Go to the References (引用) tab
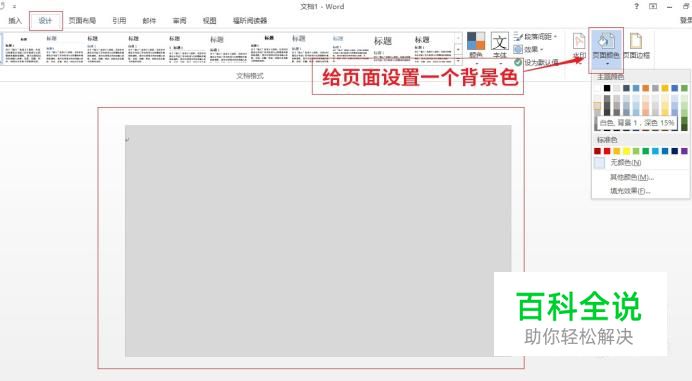 [119, 21]
